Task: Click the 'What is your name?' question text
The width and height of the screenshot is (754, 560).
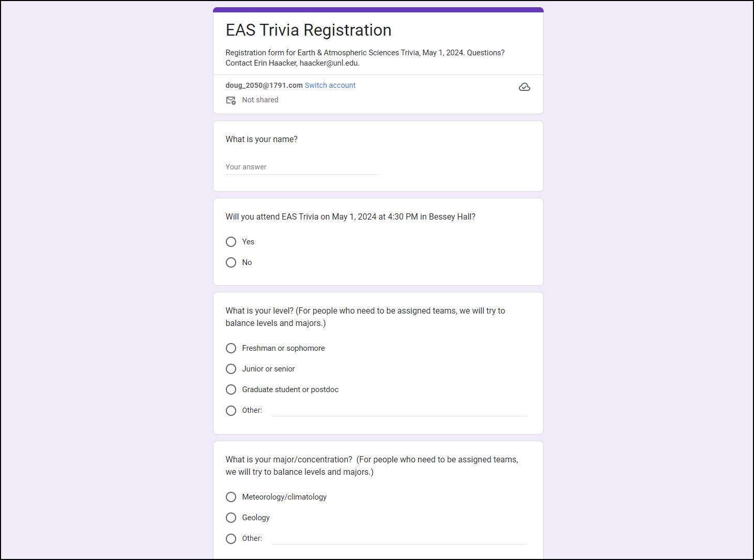Action: tap(261, 139)
